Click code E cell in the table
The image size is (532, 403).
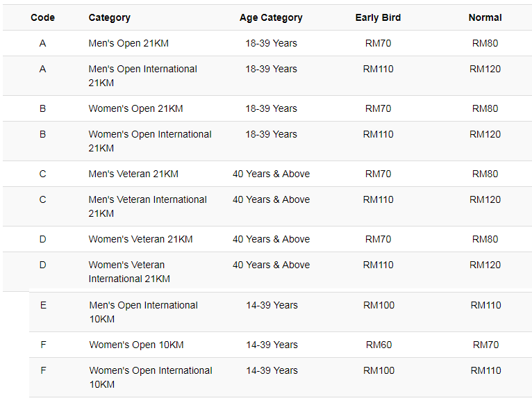click(43, 305)
